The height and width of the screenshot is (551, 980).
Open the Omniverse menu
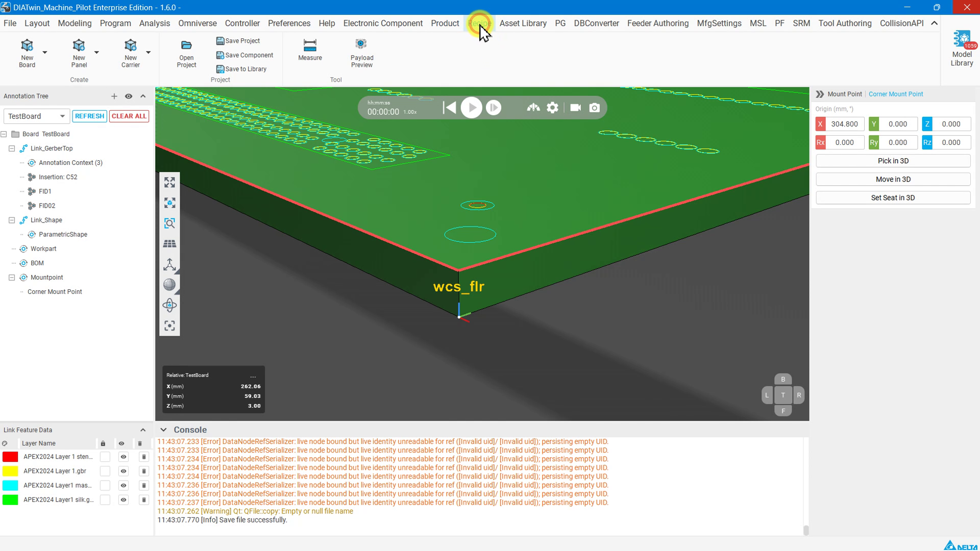198,23
